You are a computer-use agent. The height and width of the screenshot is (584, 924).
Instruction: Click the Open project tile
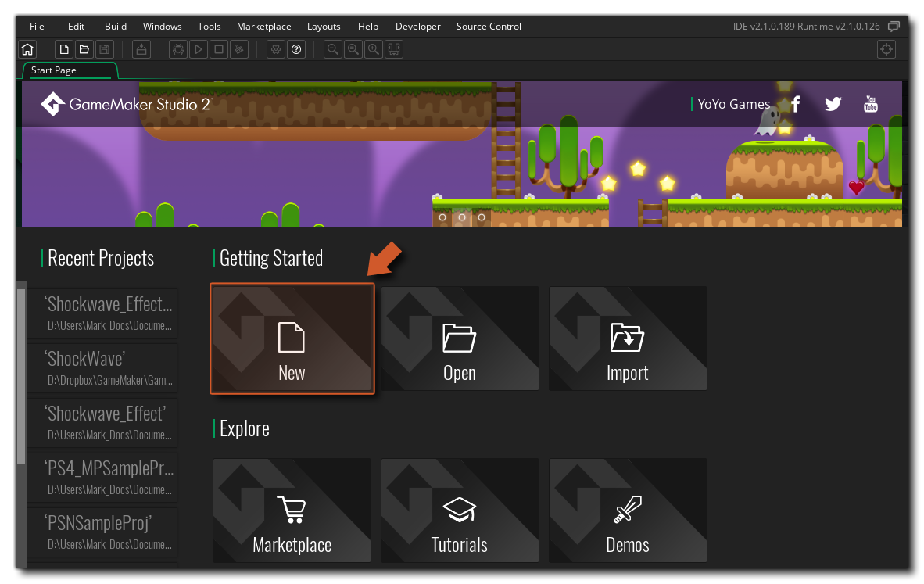click(460, 339)
